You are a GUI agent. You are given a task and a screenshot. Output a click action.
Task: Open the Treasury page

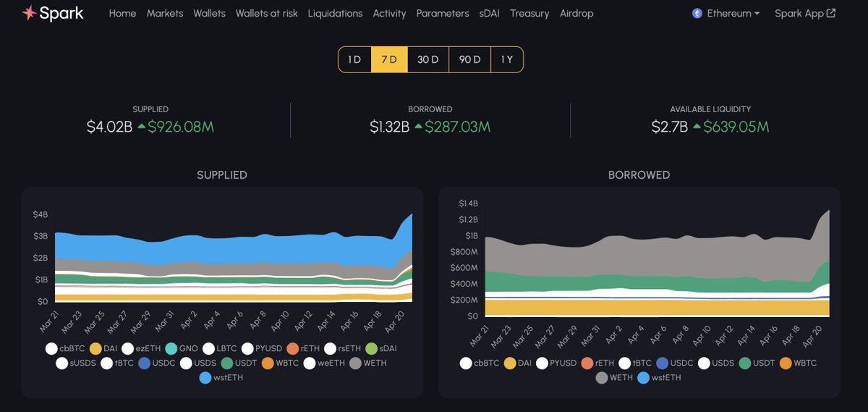[x=529, y=13]
